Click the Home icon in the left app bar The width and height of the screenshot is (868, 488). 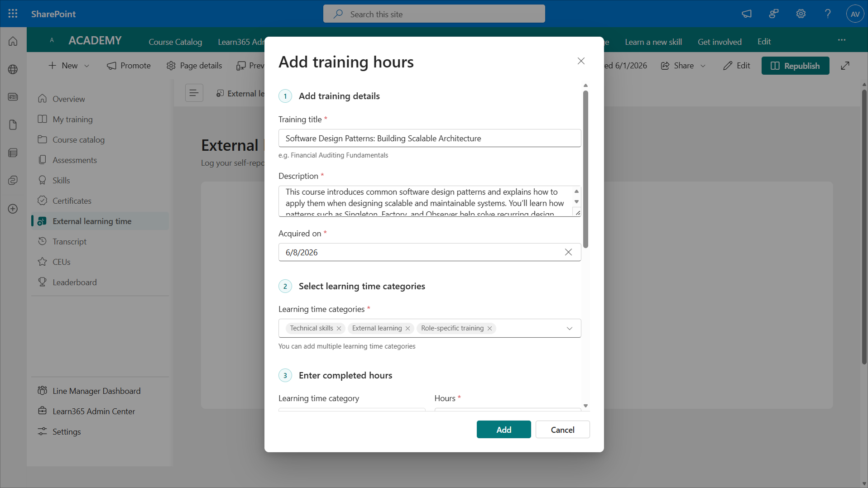[13, 41]
